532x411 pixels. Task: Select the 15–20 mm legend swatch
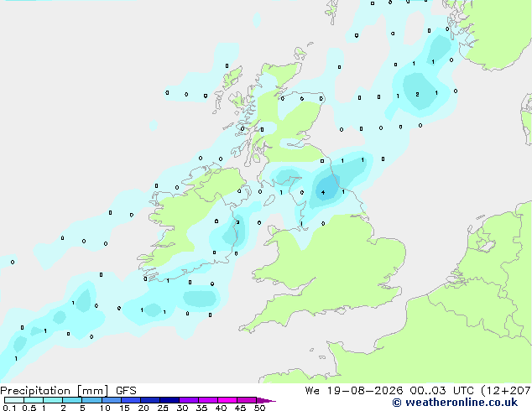coord(130,400)
